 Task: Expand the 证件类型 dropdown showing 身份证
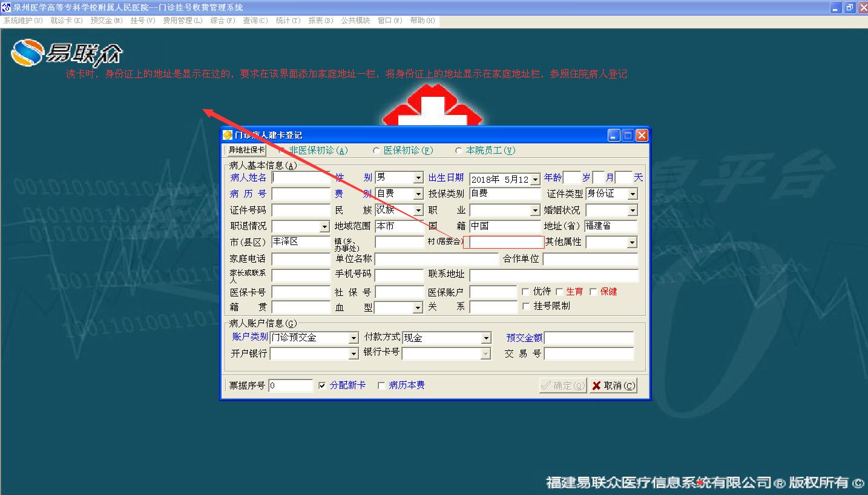633,194
